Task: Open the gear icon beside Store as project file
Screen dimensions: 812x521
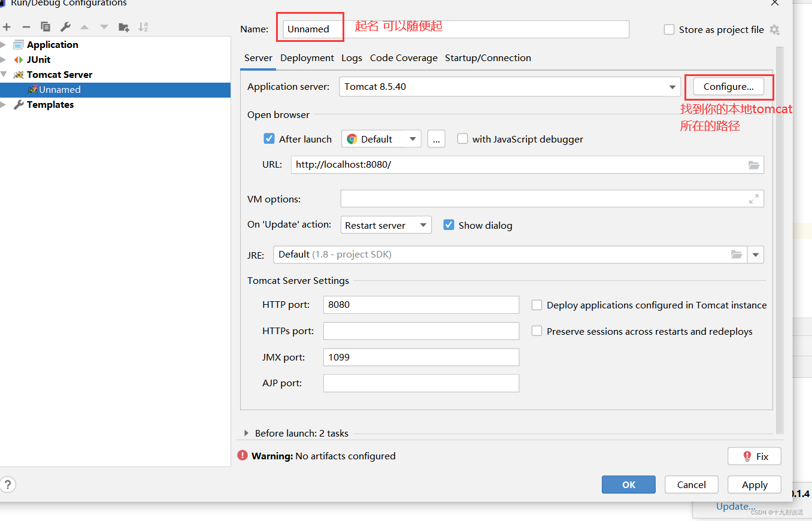Action: [x=774, y=30]
